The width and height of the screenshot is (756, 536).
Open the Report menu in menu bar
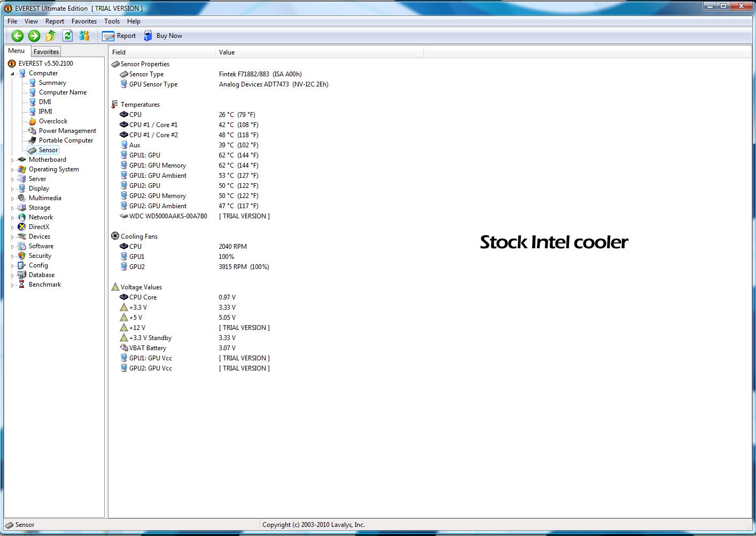54,21
